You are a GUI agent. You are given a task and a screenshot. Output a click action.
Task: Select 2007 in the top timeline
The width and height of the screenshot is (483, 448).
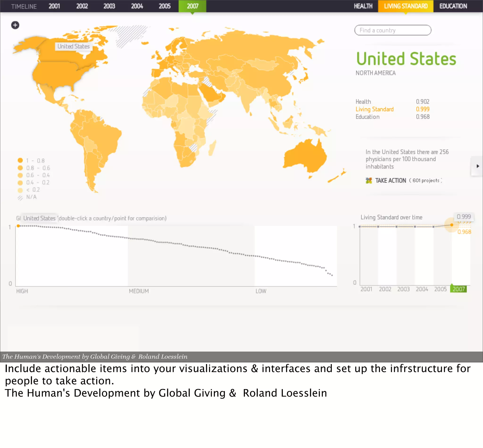[x=192, y=6]
